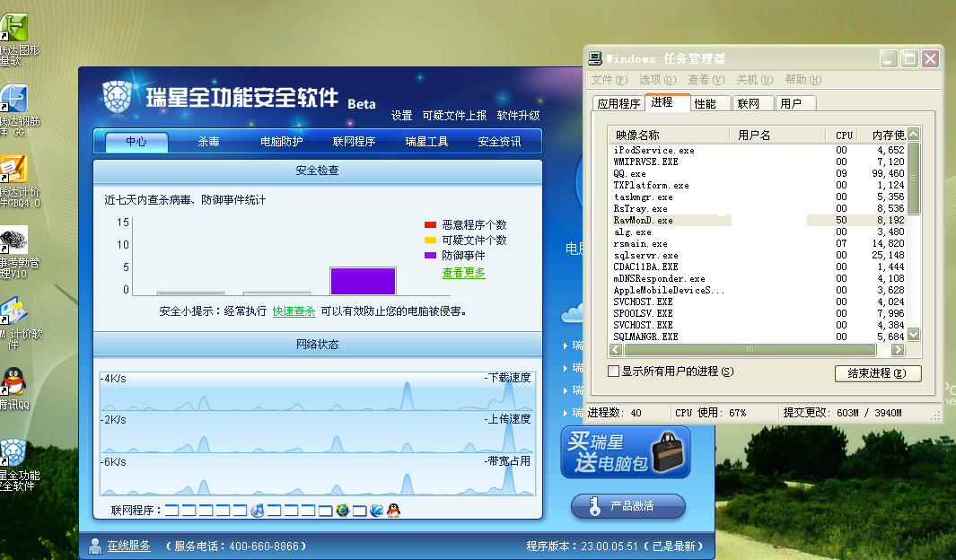Click the blue bird icon beside the QQ penguin

pyautogui.click(x=377, y=511)
